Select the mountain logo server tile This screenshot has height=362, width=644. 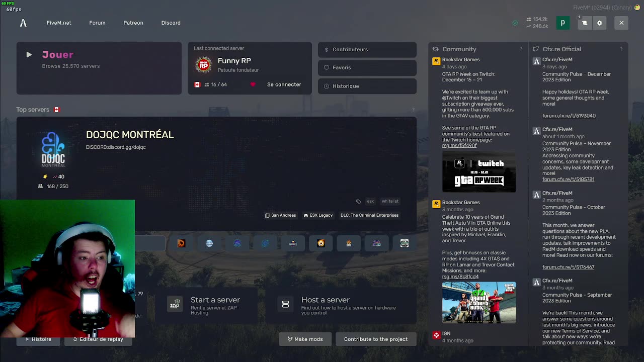tap(293, 243)
